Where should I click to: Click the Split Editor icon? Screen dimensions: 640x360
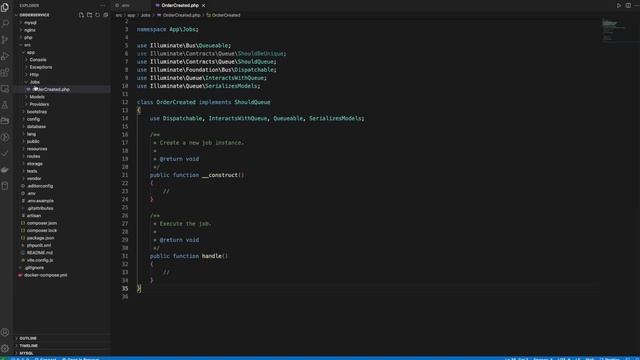click(x=628, y=5)
